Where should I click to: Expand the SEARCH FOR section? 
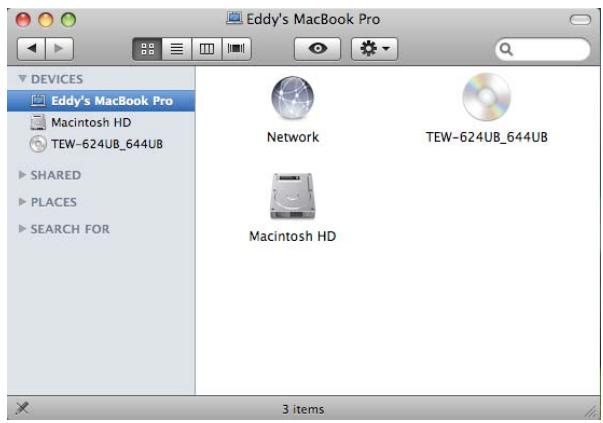[22, 229]
